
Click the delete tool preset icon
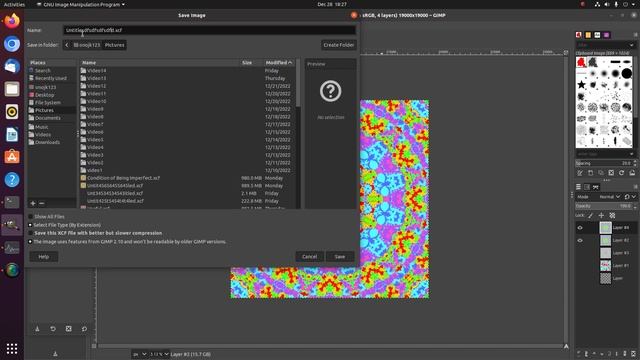tap(69, 329)
